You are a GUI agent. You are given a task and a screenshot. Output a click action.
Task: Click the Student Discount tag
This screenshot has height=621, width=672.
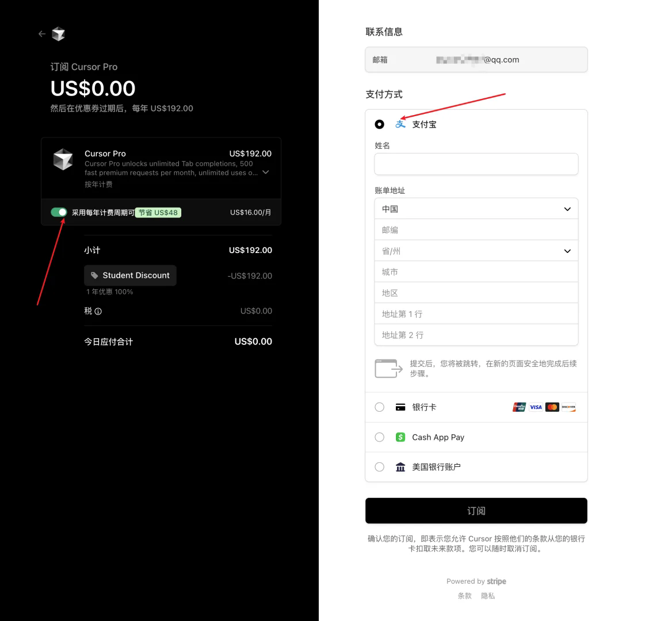(x=130, y=275)
